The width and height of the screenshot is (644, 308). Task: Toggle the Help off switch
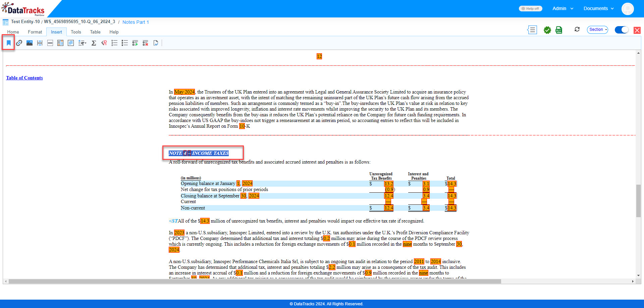531,9
